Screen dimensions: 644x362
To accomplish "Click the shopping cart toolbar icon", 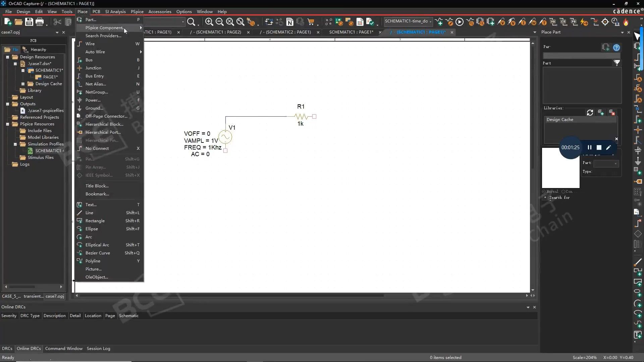I will [311, 22].
